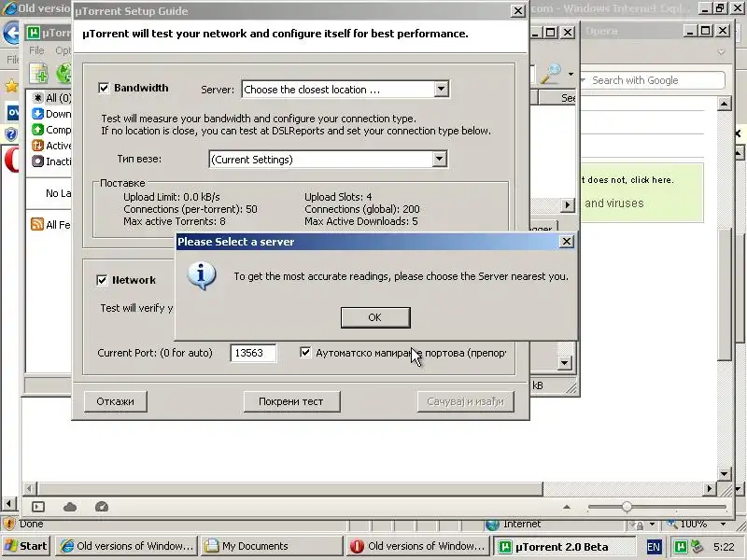Viewport: 747px width, 560px height.
Task: Adjust the Opera zoom slider
Action: click(x=627, y=507)
